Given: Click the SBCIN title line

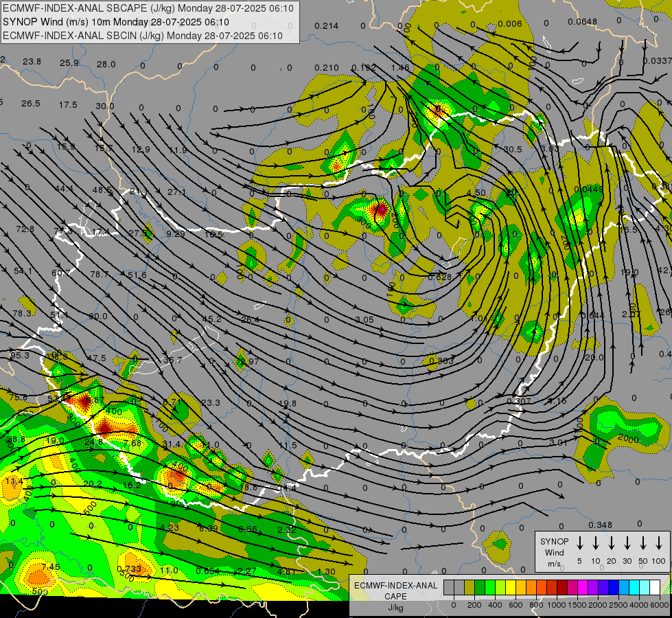Looking at the screenshot, I should tap(143, 36).
